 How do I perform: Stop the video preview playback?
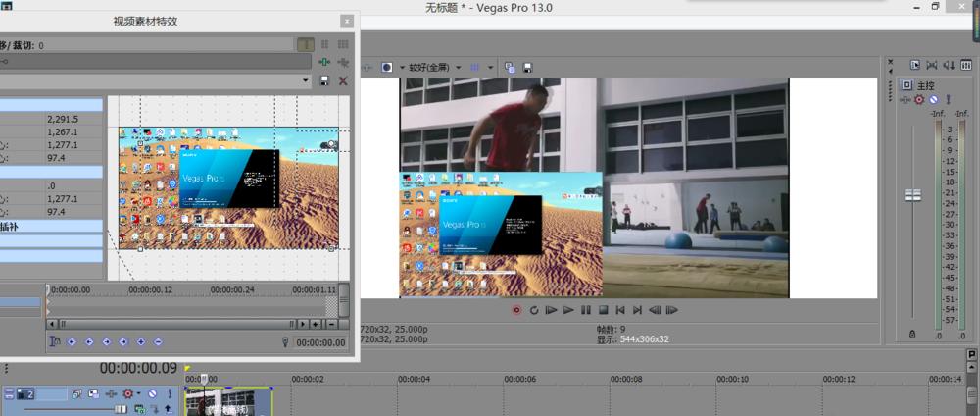[603, 310]
